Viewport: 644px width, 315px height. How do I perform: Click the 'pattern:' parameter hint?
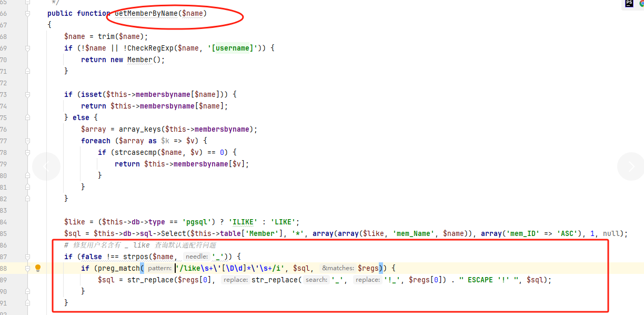coord(159,269)
